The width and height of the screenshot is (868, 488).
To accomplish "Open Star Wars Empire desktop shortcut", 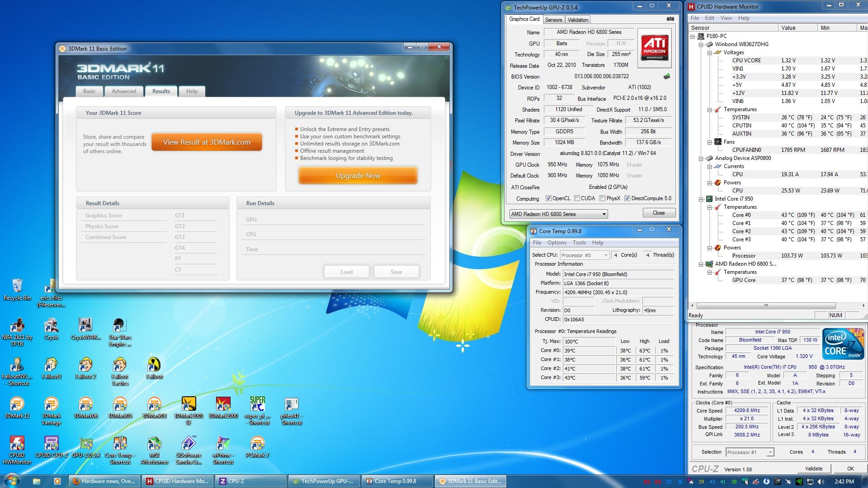I will click(x=120, y=332).
